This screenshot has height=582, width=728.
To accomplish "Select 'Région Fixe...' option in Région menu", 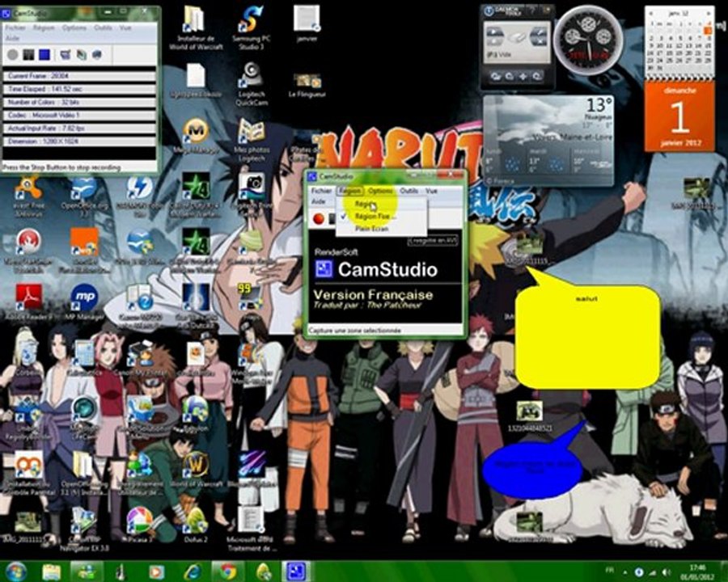I will 381,217.
